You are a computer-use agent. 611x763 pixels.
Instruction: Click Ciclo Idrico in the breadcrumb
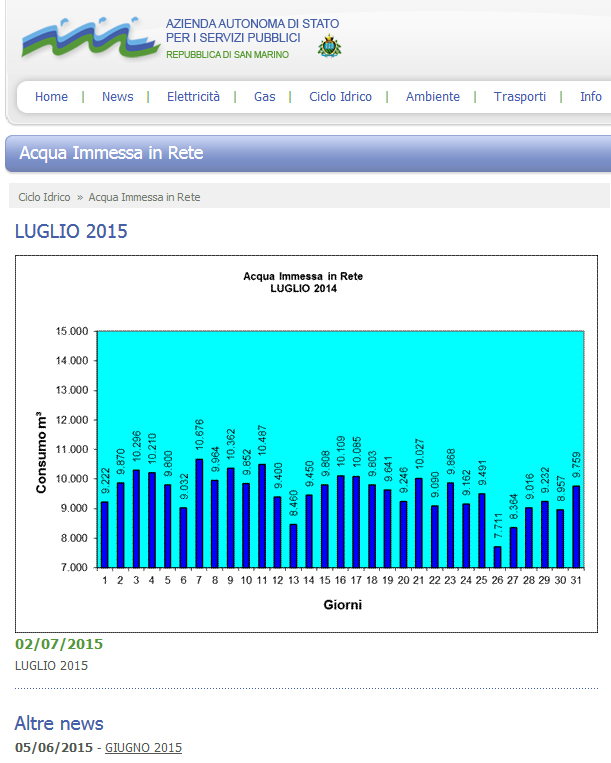pos(44,197)
